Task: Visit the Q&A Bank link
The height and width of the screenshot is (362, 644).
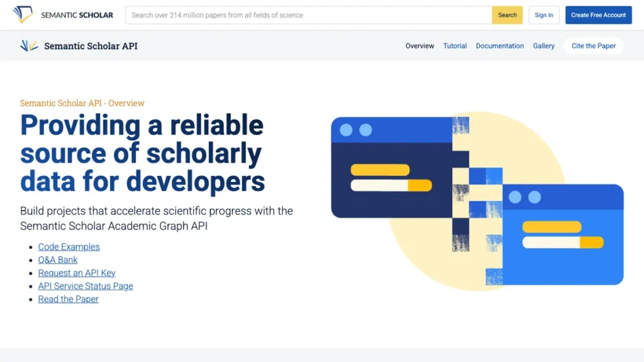Action: point(58,260)
